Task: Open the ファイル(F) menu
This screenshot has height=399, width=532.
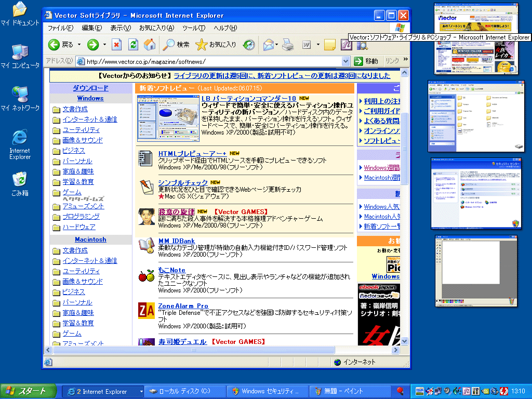Action: pos(60,28)
